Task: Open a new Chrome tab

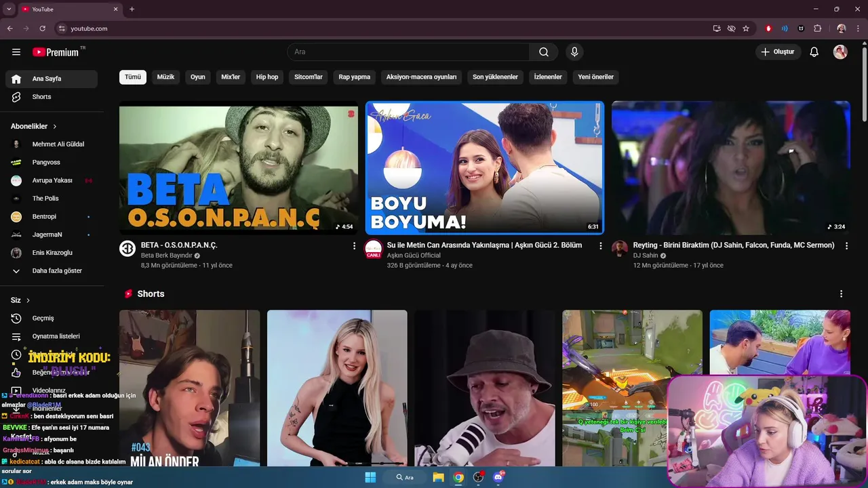Action: [132, 9]
